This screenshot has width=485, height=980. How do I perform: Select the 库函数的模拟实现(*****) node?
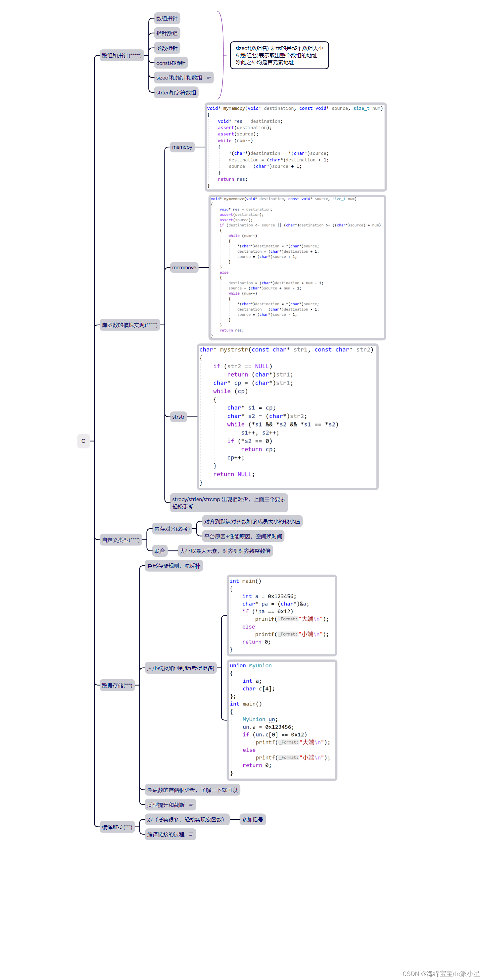130,325
